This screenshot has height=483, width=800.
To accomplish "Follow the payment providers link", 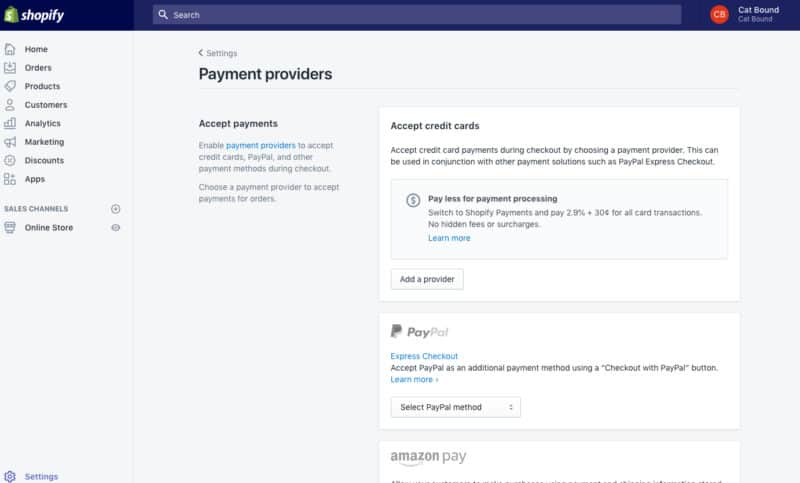I will click(261, 145).
